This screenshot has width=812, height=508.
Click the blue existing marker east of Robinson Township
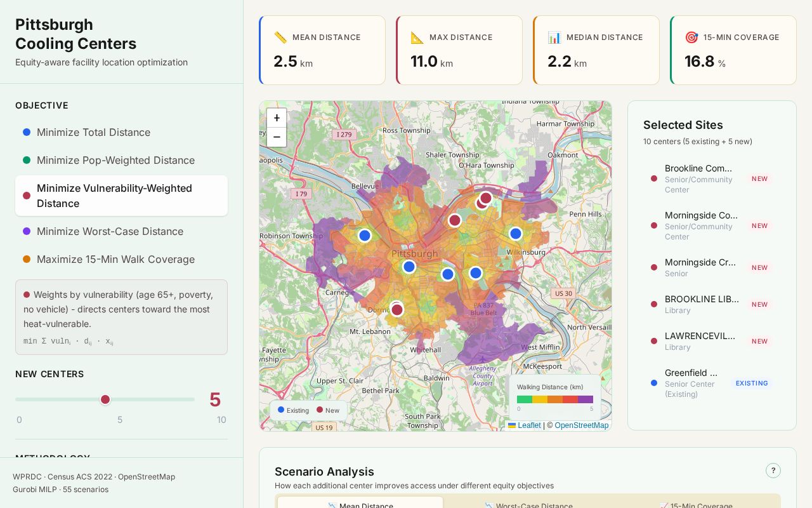click(365, 236)
